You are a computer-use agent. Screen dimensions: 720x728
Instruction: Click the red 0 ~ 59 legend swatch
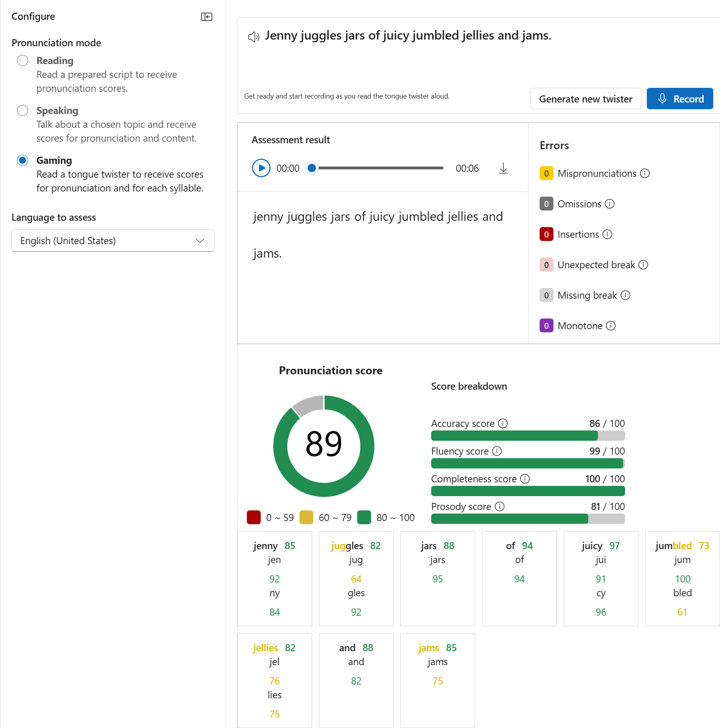pyautogui.click(x=254, y=518)
